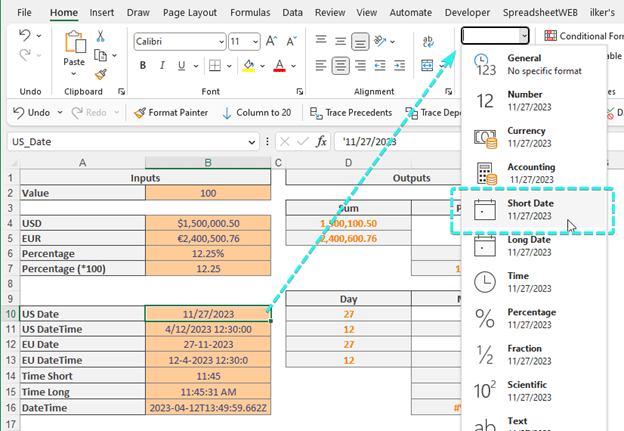Open the Number Format combo box arrow
This screenshot has width=624, height=431.
524,36
